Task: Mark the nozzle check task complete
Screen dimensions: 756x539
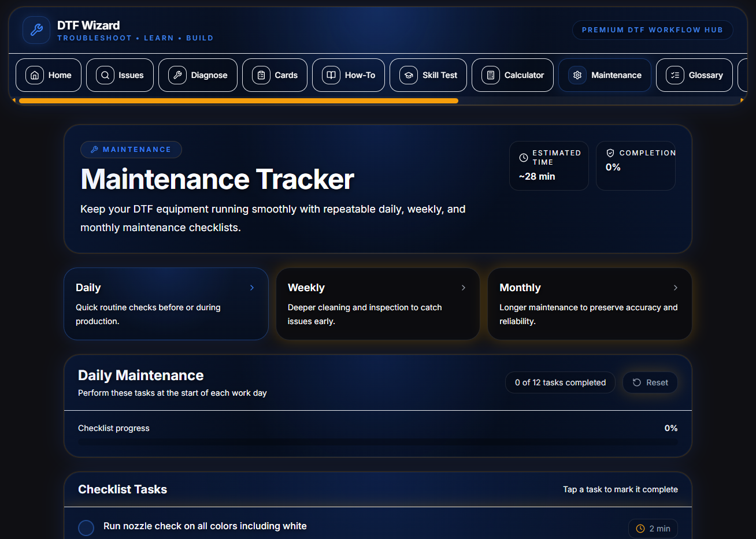Action: pyautogui.click(x=86, y=527)
